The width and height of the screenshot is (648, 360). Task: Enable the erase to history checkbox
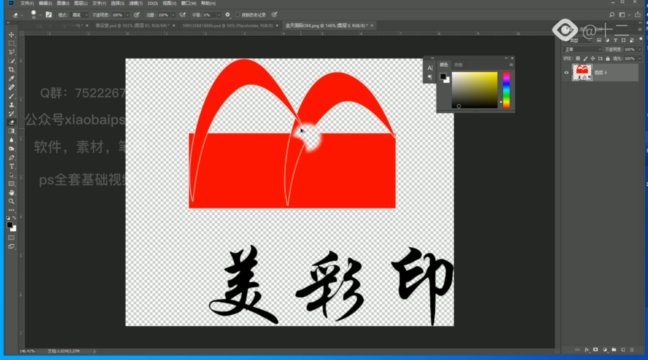pyautogui.click(x=238, y=15)
